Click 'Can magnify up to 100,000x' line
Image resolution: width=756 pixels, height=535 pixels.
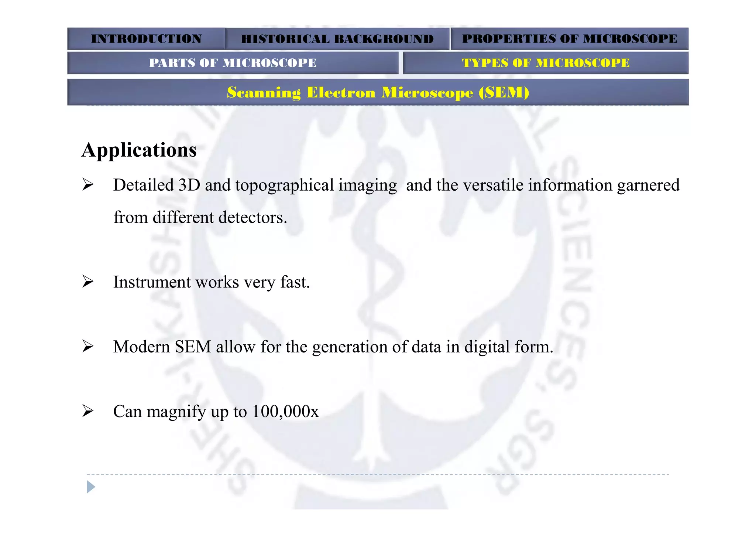[216, 411]
